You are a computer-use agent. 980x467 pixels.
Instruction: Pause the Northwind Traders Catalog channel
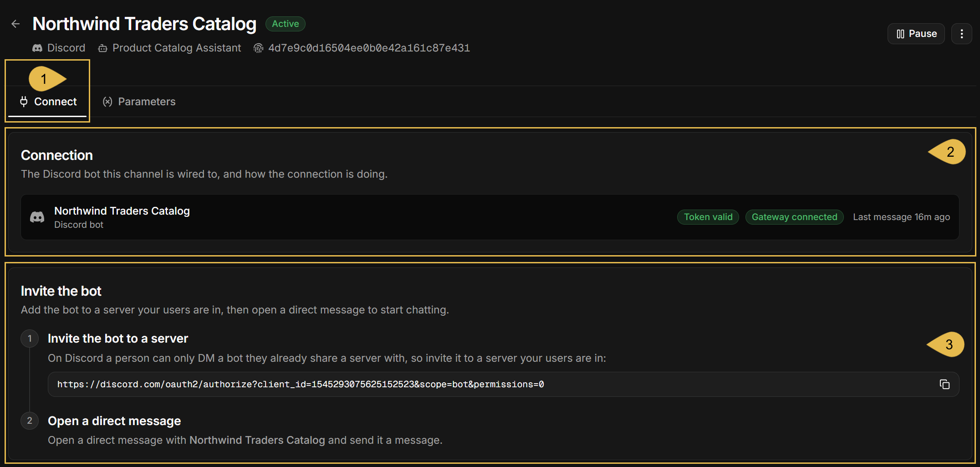pyautogui.click(x=916, y=34)
